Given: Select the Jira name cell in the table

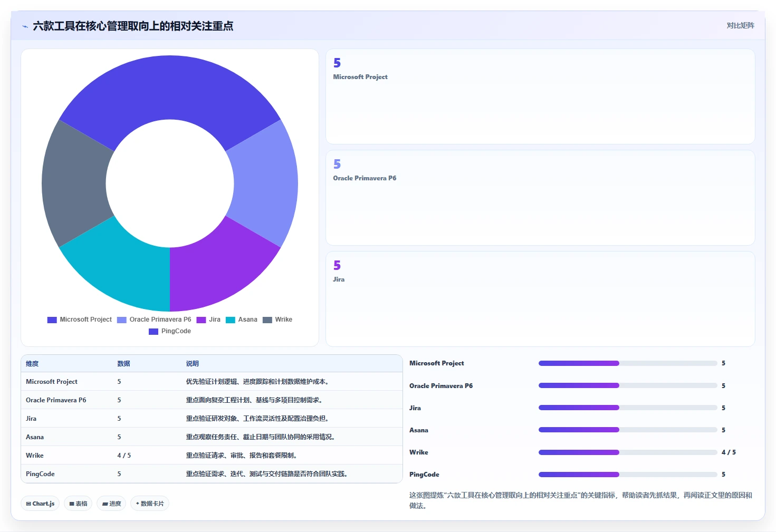Looking at the screenshot, I should click(x=31, y=419).
